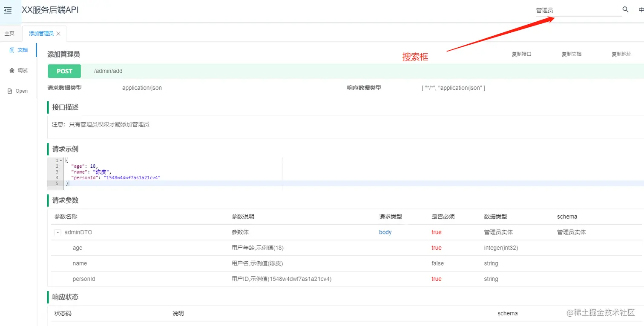Click the 请求示例 section heading
The width and height of the screenshot is (644, 326).
pos(65,149)
